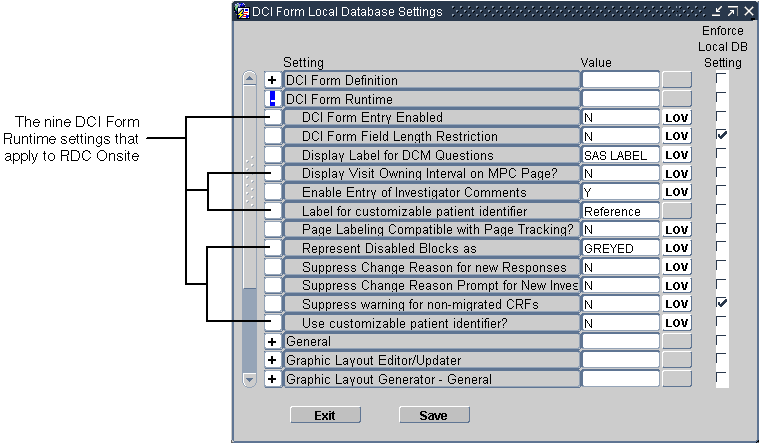Select Page Labeling Compatible with Page Tracking row

(431, 230)
